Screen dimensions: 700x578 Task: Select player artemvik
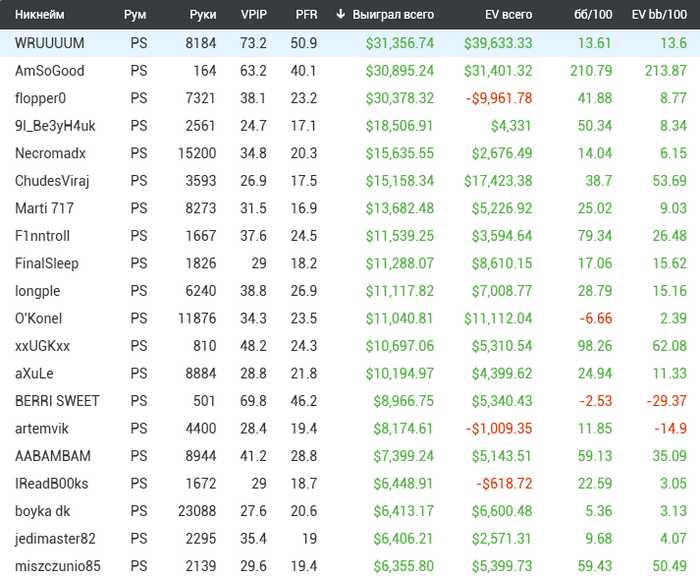(x=42, y=428)
